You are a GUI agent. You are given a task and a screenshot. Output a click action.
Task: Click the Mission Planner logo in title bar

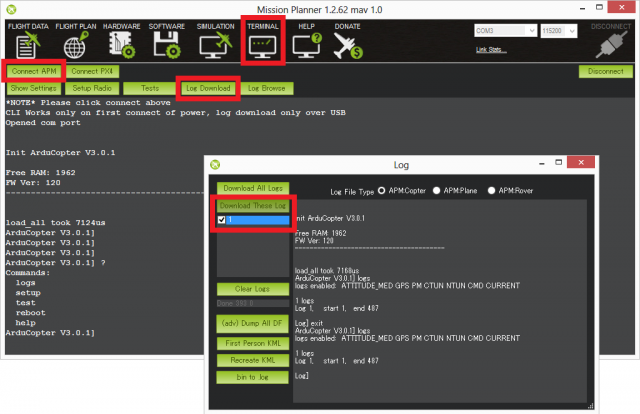11,9
